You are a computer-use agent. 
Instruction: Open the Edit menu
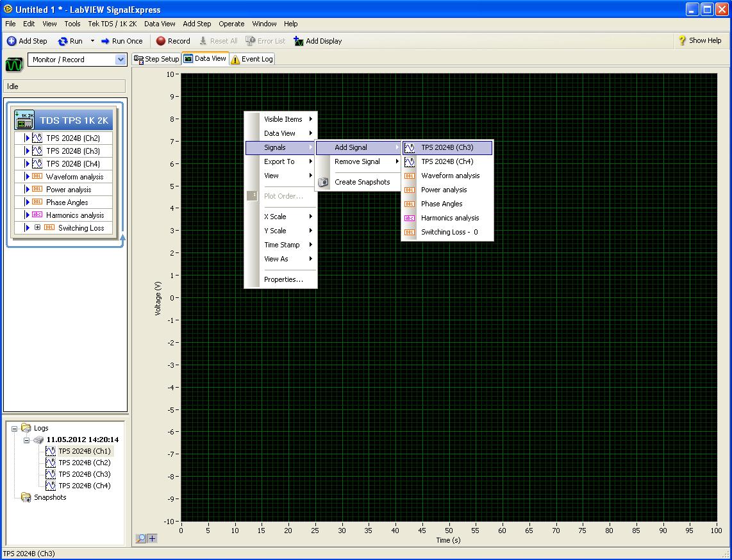coord(29,24)
